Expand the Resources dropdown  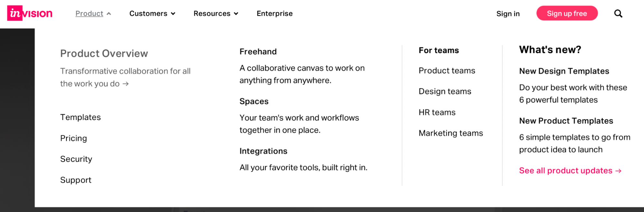coord(216,14)
